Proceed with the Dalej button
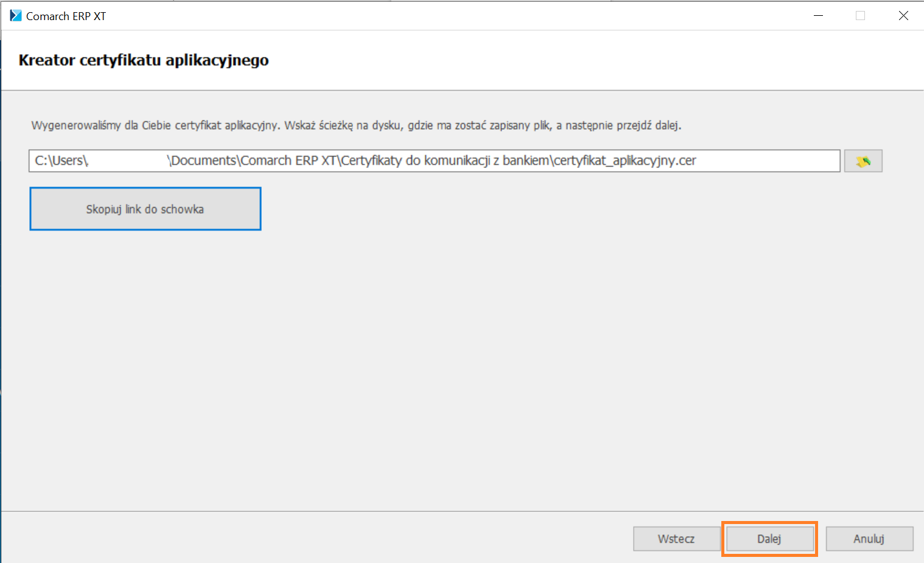The image size is (924, 563). (769, 539)
